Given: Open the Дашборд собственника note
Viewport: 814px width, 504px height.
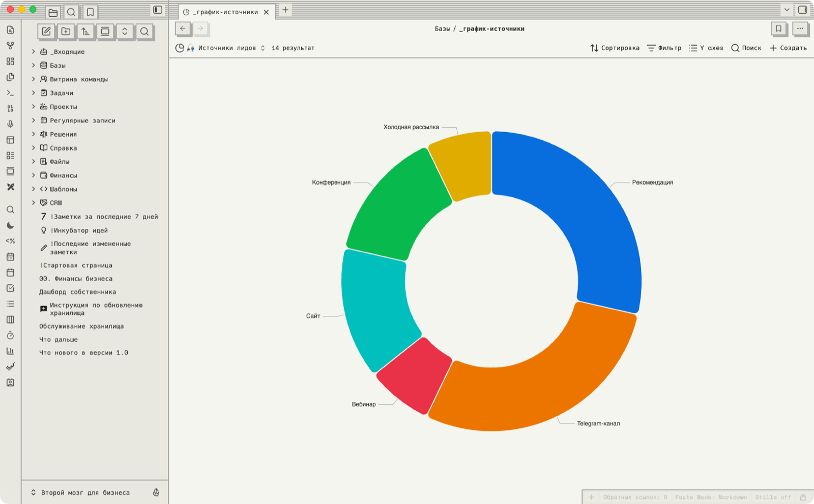Looking at the screenshot, I should coord(78,292).
